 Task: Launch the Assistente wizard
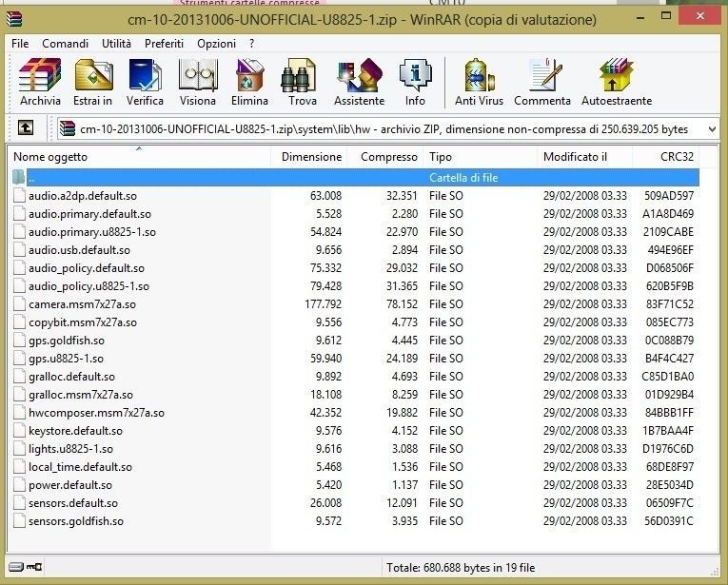(360, 82)
